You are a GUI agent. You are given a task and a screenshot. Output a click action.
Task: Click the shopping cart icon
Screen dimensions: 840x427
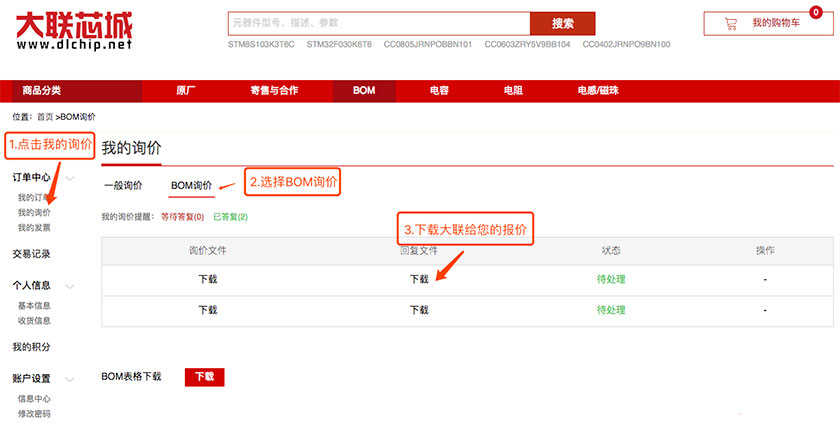coord(731,23)
